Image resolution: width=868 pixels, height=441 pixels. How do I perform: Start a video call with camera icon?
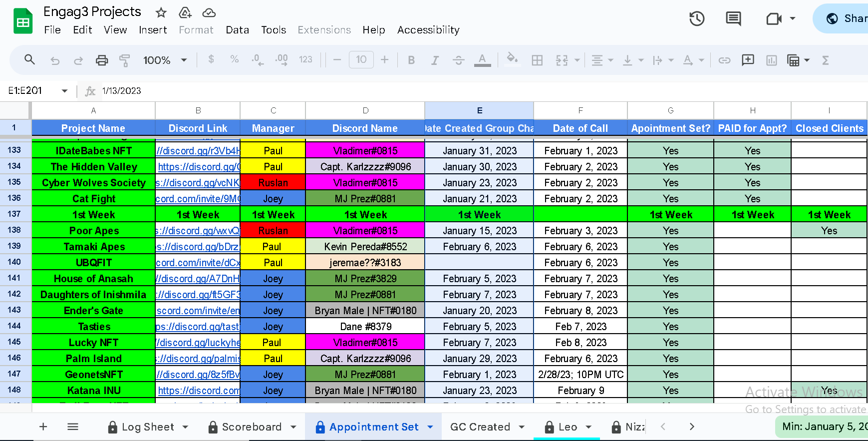pyautogui.click(x=774, y=19)
